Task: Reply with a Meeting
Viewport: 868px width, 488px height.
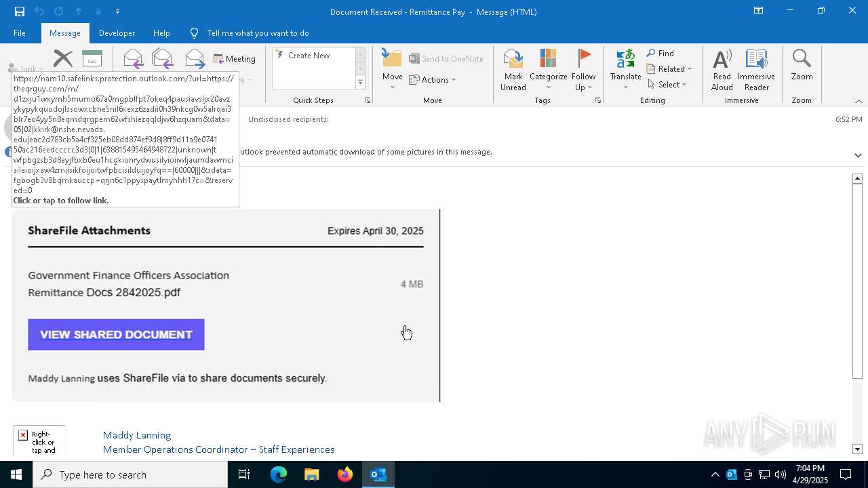Action: (x=235, y=59)
